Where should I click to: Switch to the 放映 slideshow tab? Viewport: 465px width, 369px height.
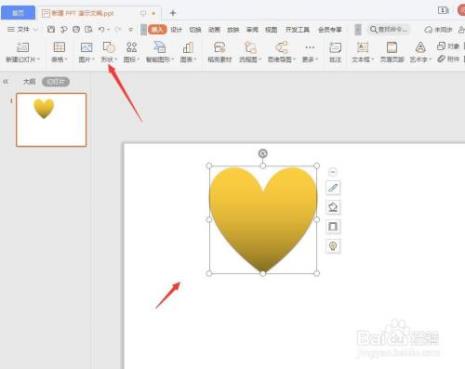pos(233,30)
